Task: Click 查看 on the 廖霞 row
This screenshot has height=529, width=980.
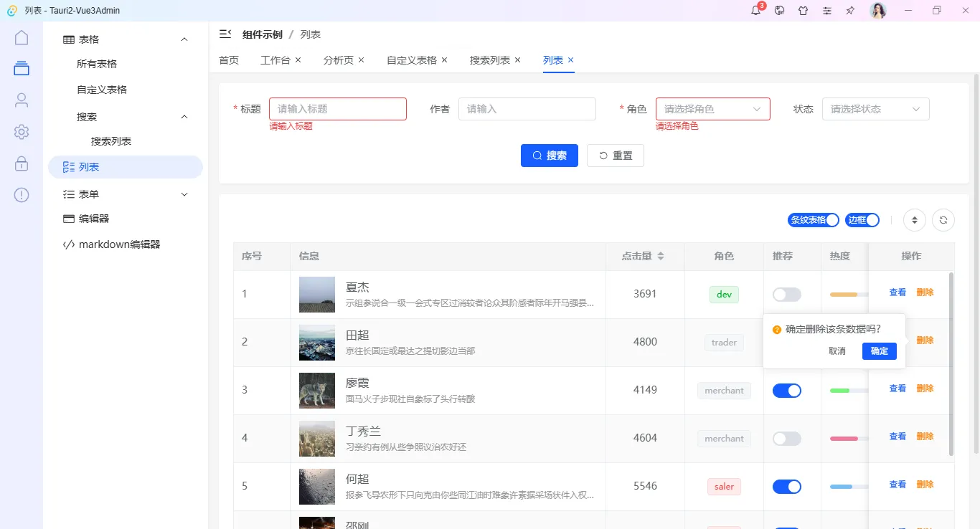Action: (897, 388)
